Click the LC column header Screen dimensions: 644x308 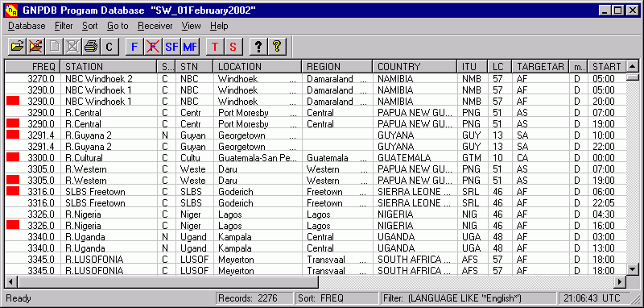[x=499, y=66]
